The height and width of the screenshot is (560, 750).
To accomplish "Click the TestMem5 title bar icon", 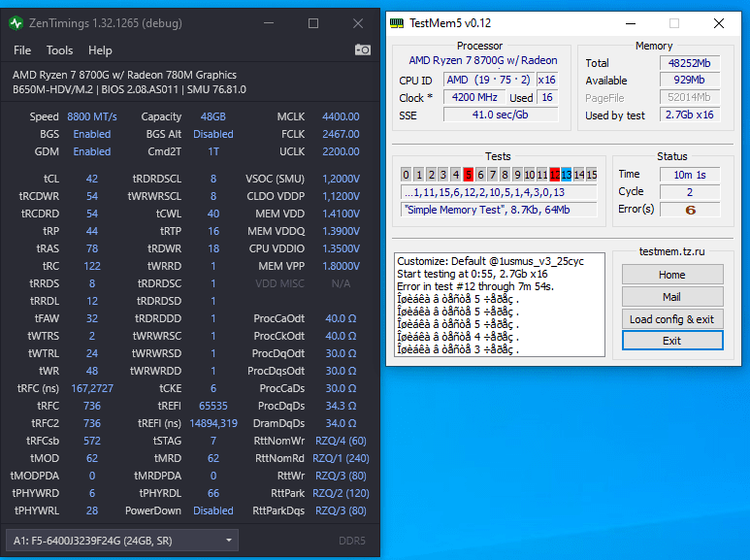I will point(397,23).
